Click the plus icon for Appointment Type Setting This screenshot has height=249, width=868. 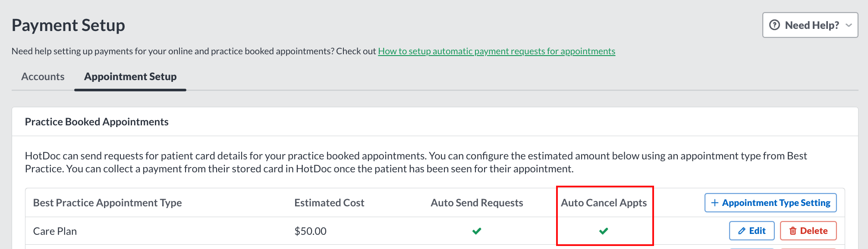[x=715, y=203]
